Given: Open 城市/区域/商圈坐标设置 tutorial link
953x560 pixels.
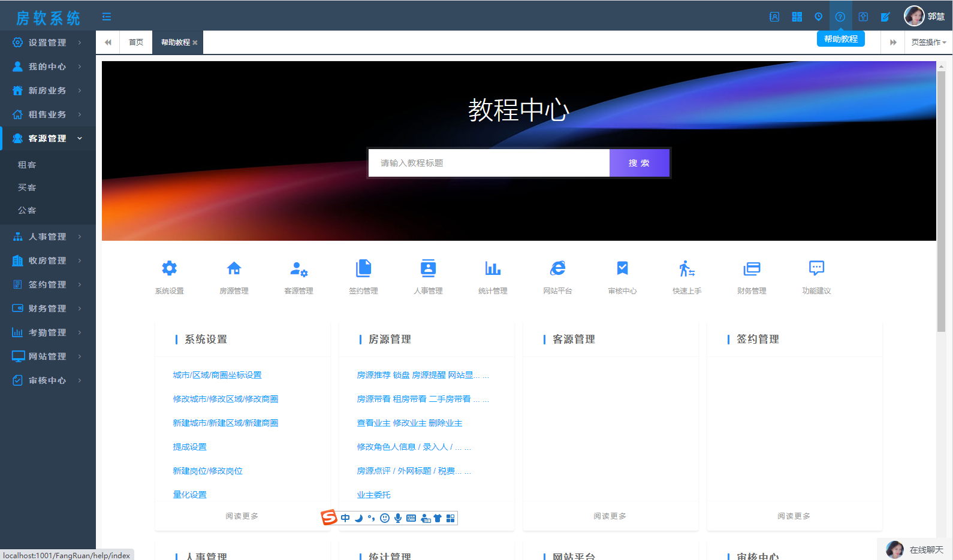Looking at the screenshot, I should (x=218, y=375).
